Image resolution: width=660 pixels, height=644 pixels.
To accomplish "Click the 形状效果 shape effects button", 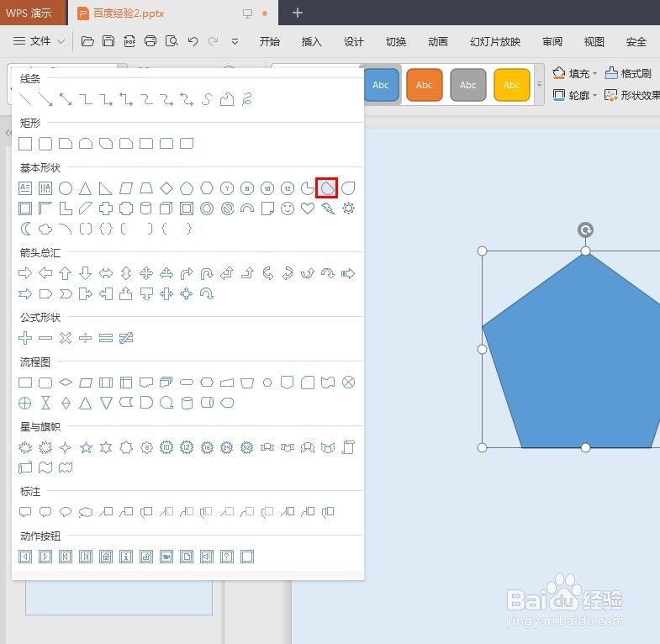I will [631, 95].
